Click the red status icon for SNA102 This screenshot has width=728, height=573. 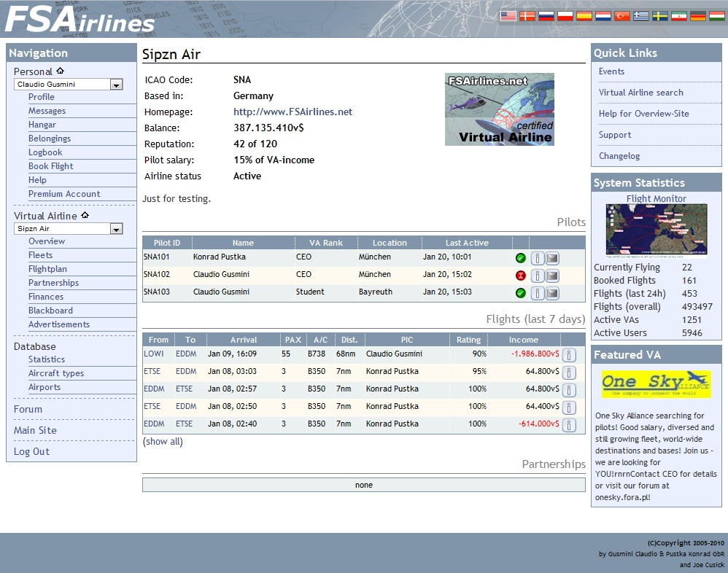[x=520, y=276]
